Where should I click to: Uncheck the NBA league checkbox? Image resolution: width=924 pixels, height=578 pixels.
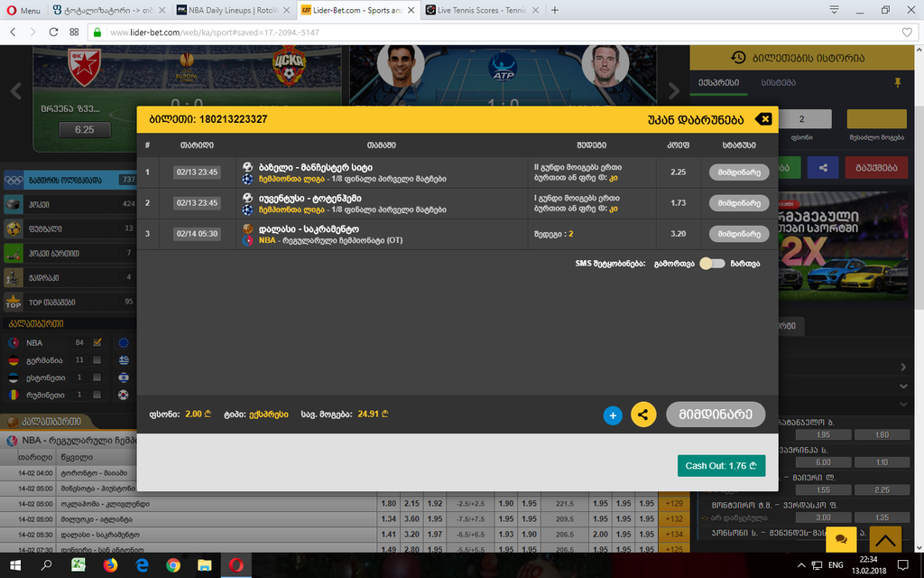click(97, 342)
